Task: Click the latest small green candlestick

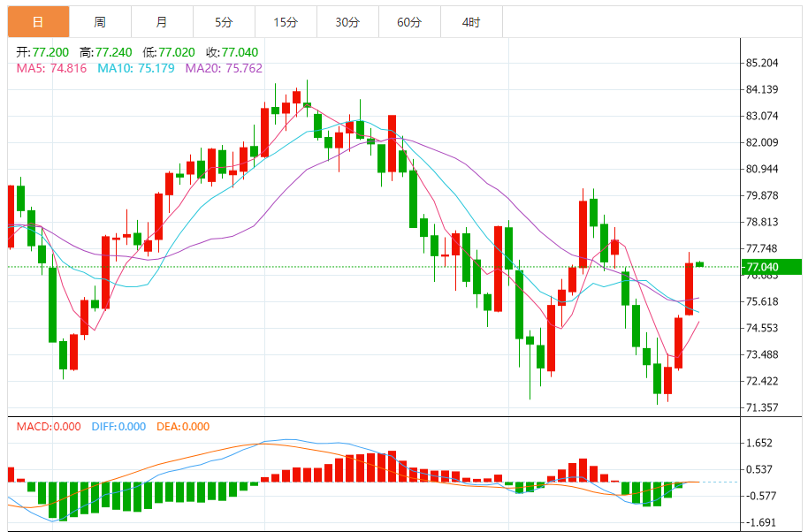Action: [700, 264]
